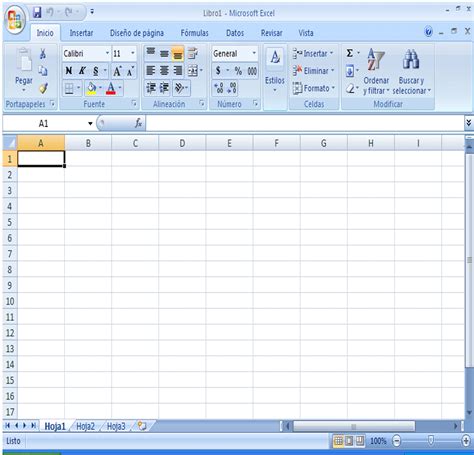Open the Fuente dialog launcher
This screenshot has width=474, height=455.
point(134,104)
